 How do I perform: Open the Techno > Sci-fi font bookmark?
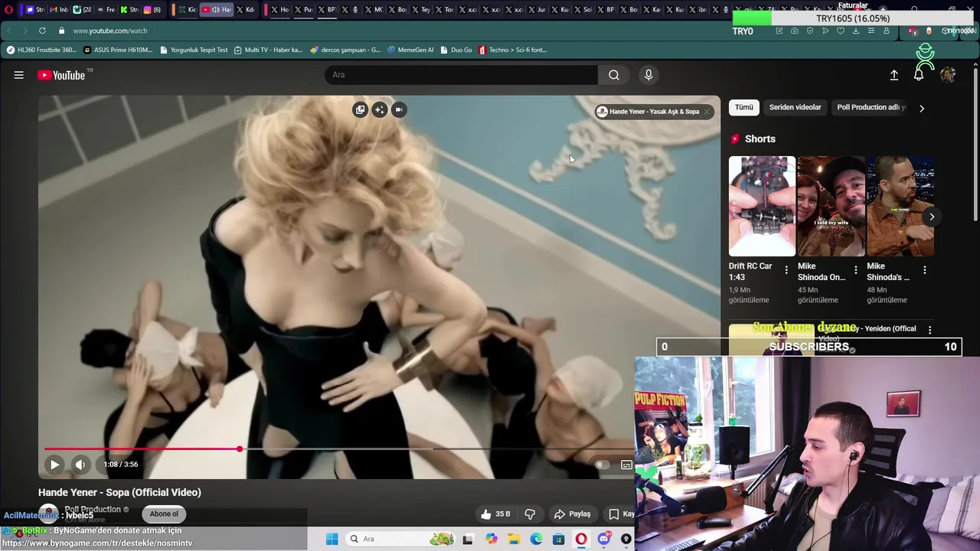pos(513,50)
